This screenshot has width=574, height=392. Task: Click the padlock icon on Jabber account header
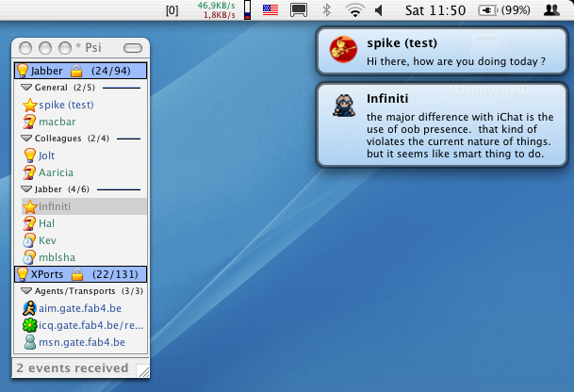coord(76,71)
